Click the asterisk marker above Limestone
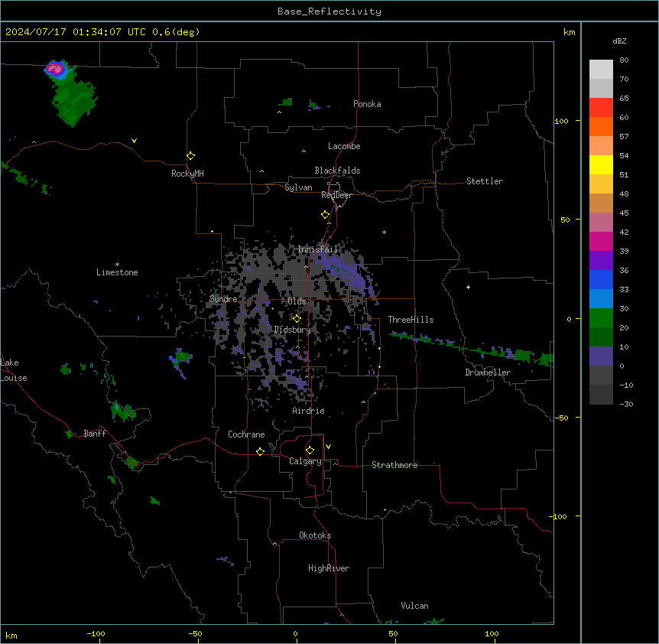The height and width of the screenshot is (644, 659). click(x=117, y=265)
